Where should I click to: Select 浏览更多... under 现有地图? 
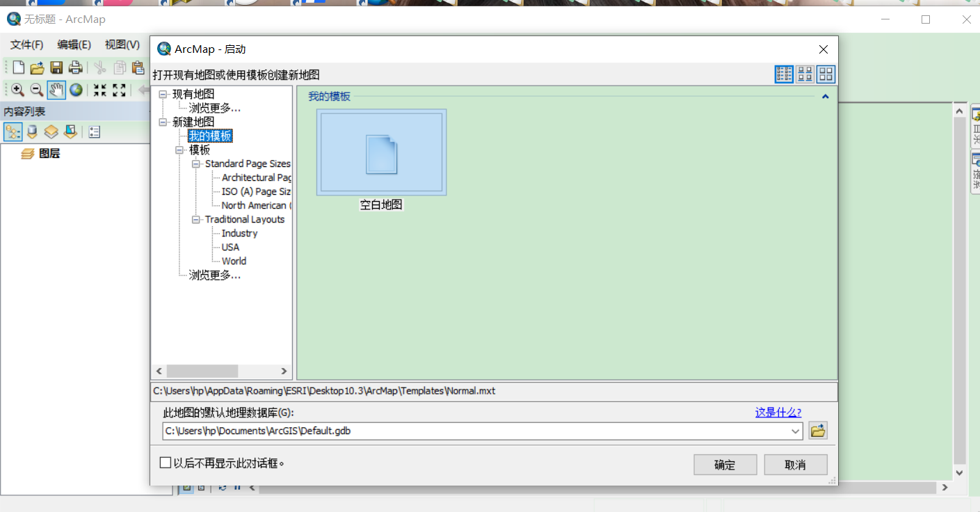tap(215, 108)
